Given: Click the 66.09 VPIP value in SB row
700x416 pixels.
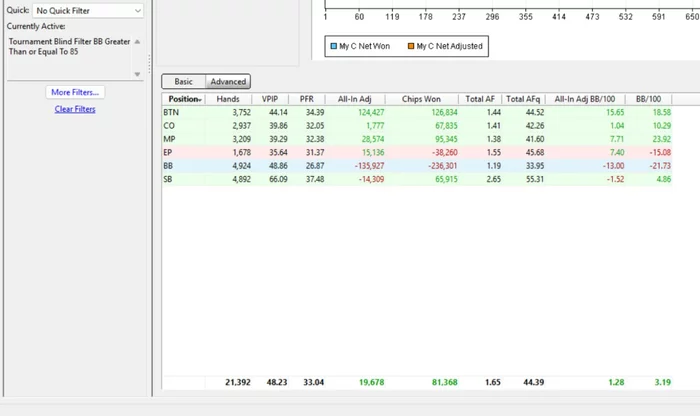Looking at the screenshot, I should pyautogui.click(x=278, y=179).
